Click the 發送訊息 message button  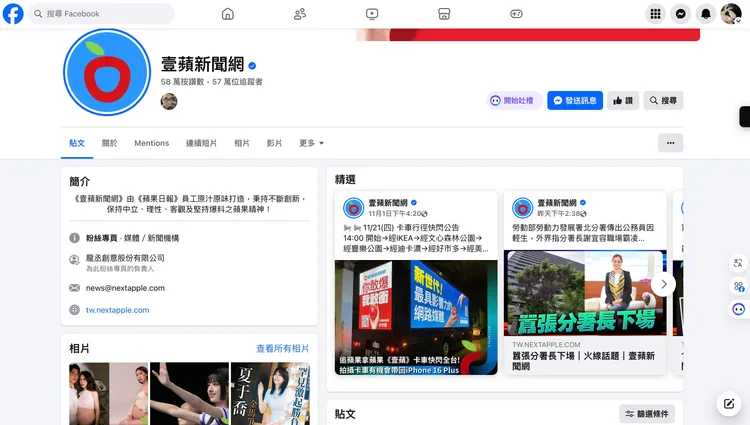[x=575, y=100]
